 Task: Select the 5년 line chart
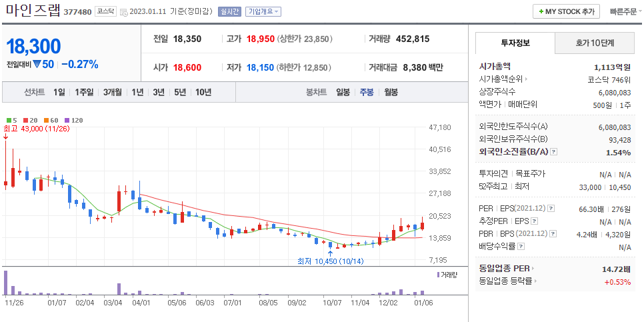coord(180,92)
